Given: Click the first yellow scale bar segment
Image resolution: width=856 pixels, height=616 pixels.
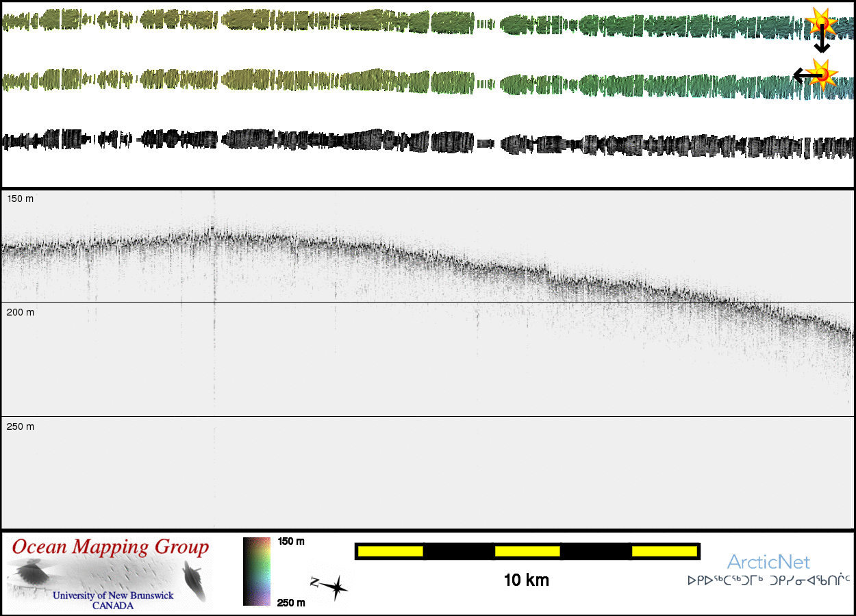Looking at the screenshot, I should [390, 551].
